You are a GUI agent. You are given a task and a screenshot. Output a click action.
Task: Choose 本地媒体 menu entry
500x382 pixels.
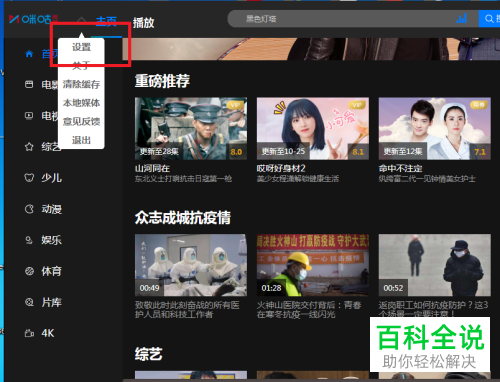[x=81, y=103]
